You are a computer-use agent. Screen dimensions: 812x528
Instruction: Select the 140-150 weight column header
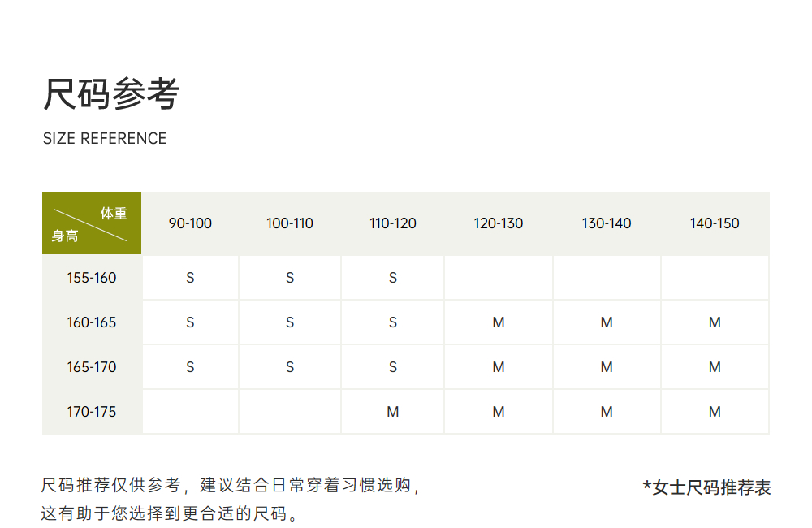tap(715, 223)
